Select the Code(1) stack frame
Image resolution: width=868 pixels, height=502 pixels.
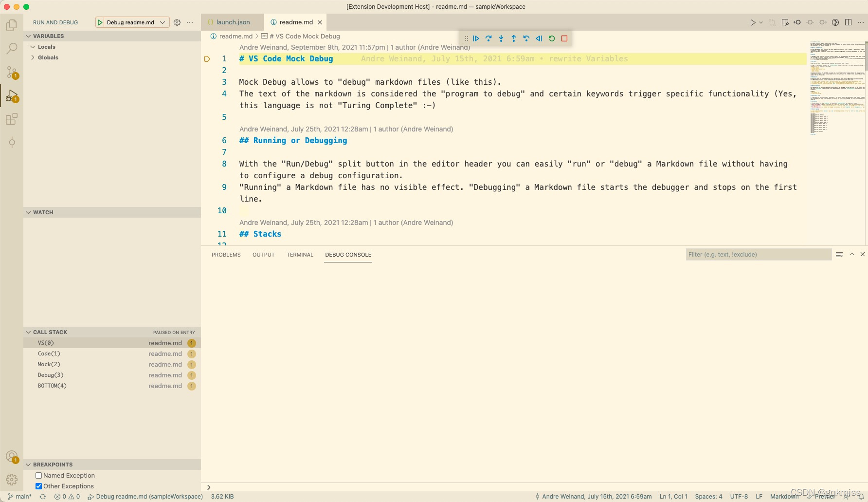pyautogui.click(x=112, y=353)
